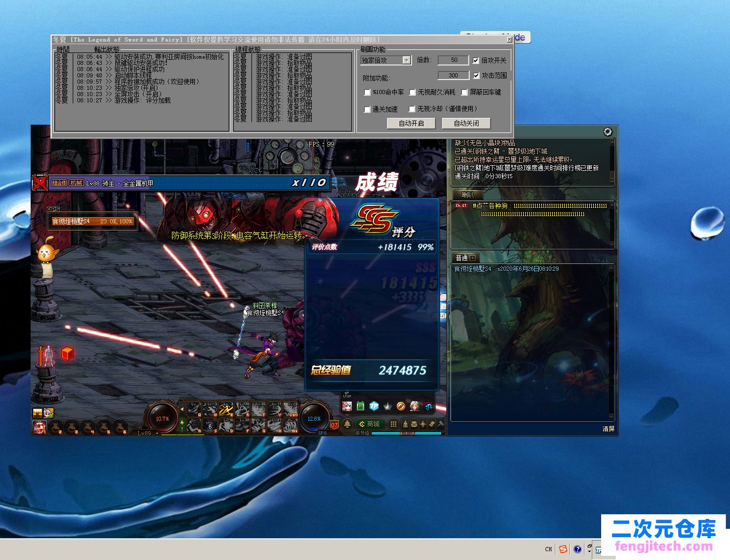This screenshot has height=560, width=730.
Task: Click skill slot with D hotkey
Action: (x=227, y=425)
